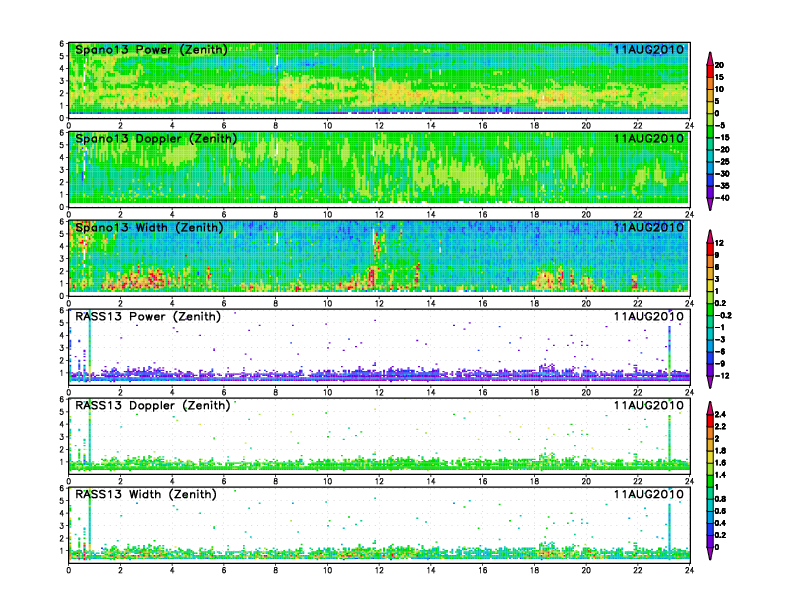
Task: Click the "RASS13 Width (Zenith)" panel title
Action: [145, 494]
